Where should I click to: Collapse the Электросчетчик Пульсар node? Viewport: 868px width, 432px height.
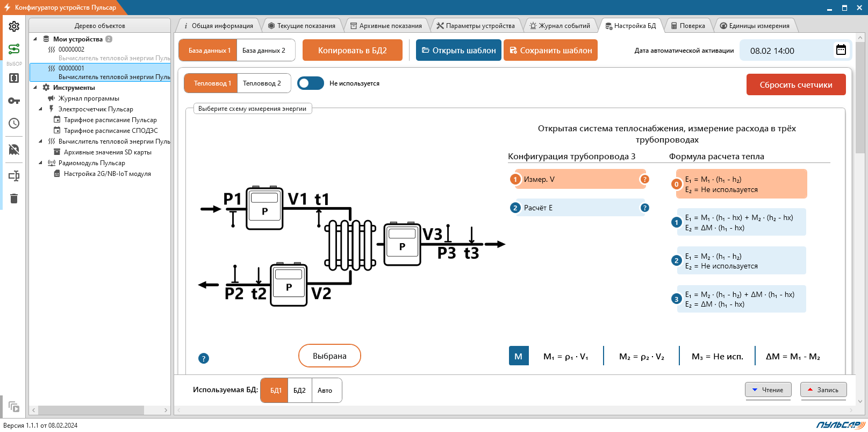coord(40,109)
